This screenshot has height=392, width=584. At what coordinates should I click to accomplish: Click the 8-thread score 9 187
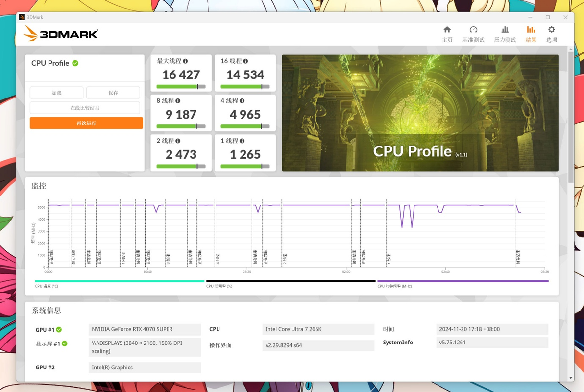(181, 115)
